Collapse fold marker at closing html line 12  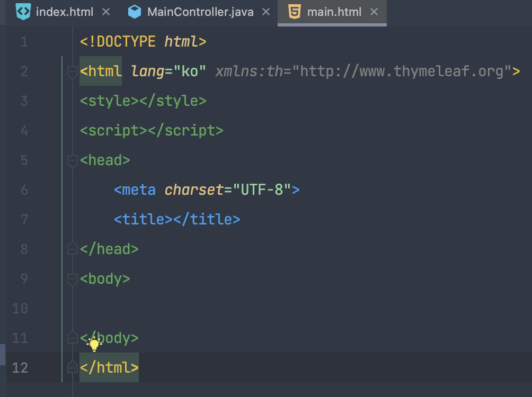click(72, 367)
